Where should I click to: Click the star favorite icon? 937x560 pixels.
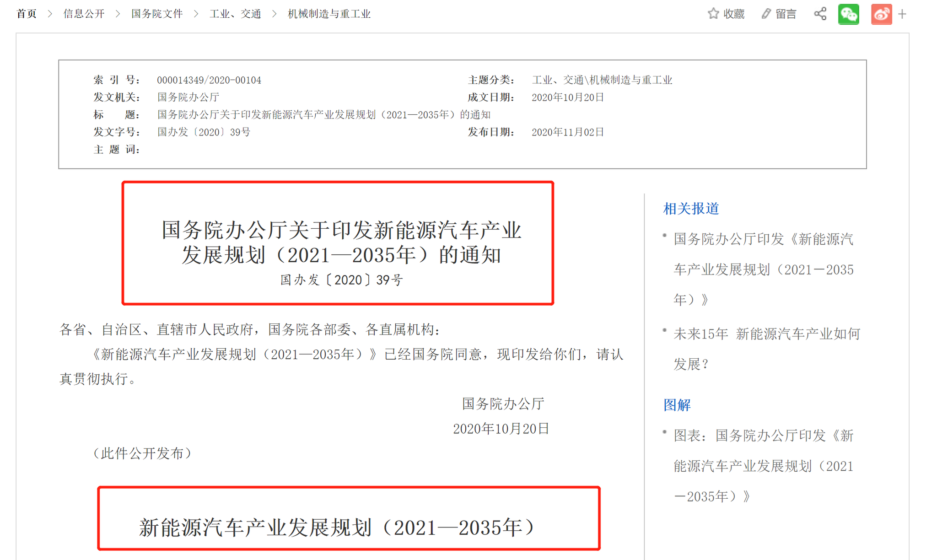point(713,14)
